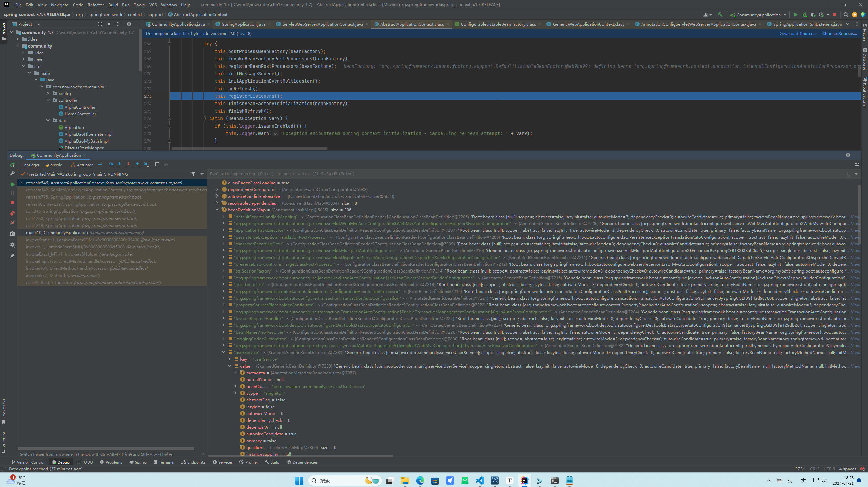Open debug tool window settings gear
868x487 pixels.
tap(848, 155)
